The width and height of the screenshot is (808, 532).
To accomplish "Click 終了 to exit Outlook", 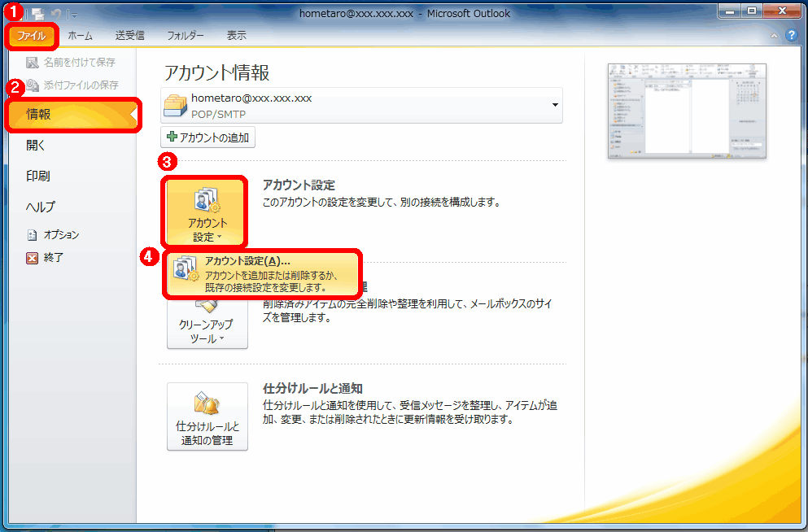I will click(x=45, y=258).
